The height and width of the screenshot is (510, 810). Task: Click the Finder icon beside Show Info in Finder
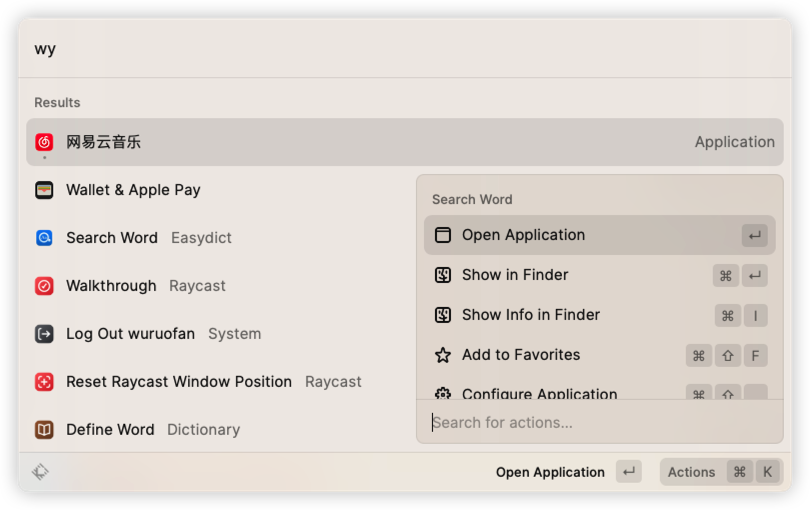[443, 315]
